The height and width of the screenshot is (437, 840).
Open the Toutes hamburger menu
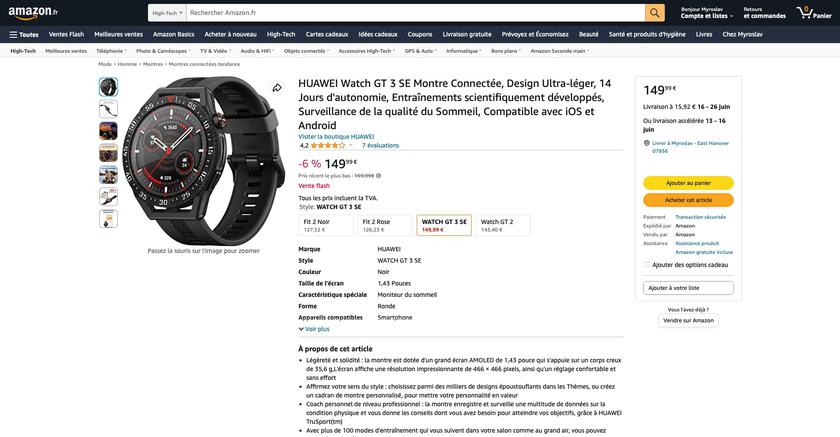[24, 34]
